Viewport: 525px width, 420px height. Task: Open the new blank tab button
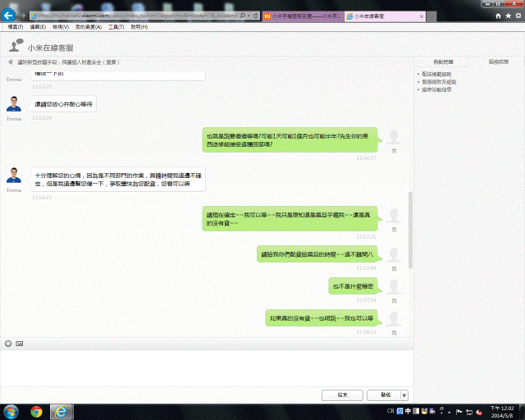(431, 16)
